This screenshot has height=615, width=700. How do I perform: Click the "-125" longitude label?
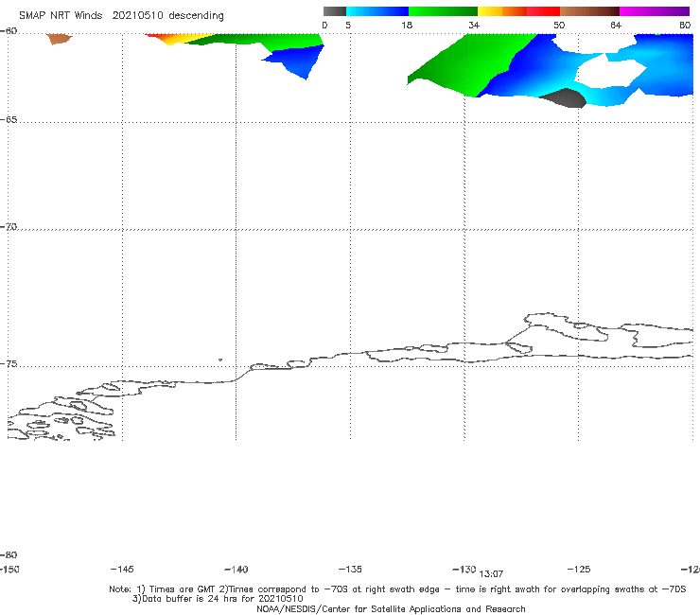point(579,570)
